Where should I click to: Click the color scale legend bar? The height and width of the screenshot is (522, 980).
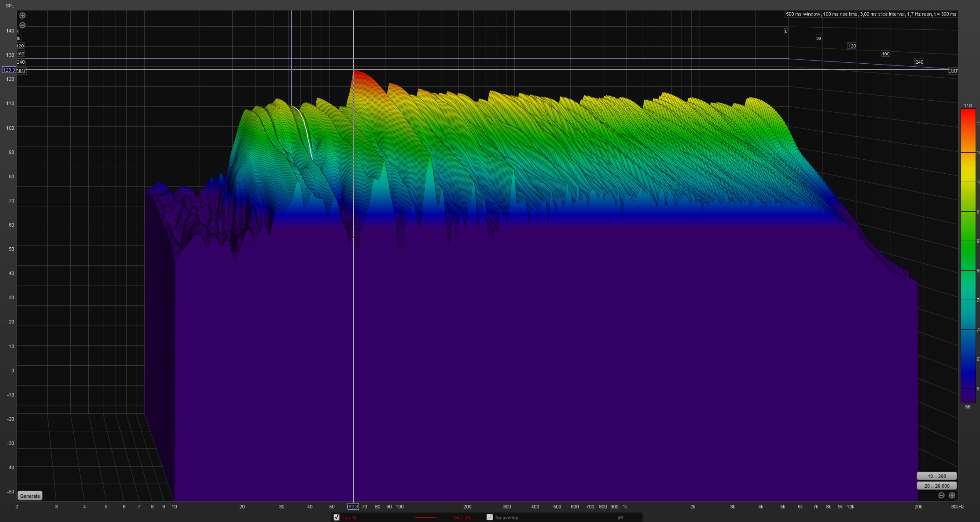pyautogui.click(x=968, y=255)
